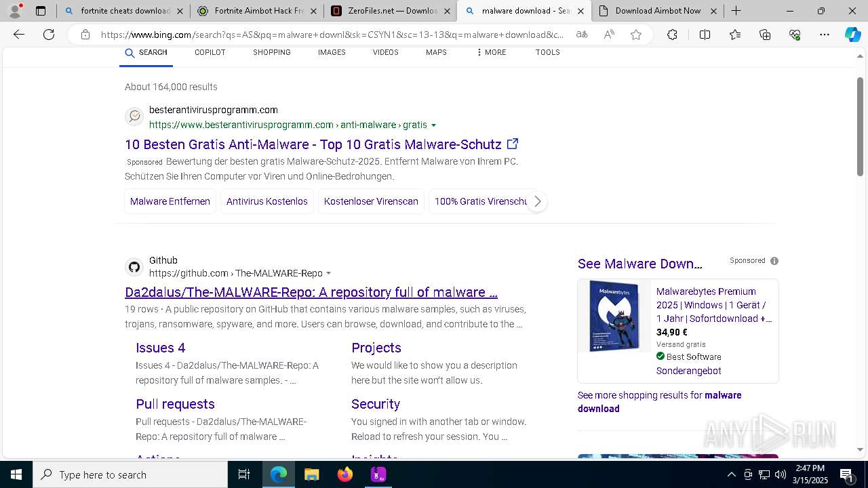
Task: Open a new browser tab
Action: tap(736, 11)
